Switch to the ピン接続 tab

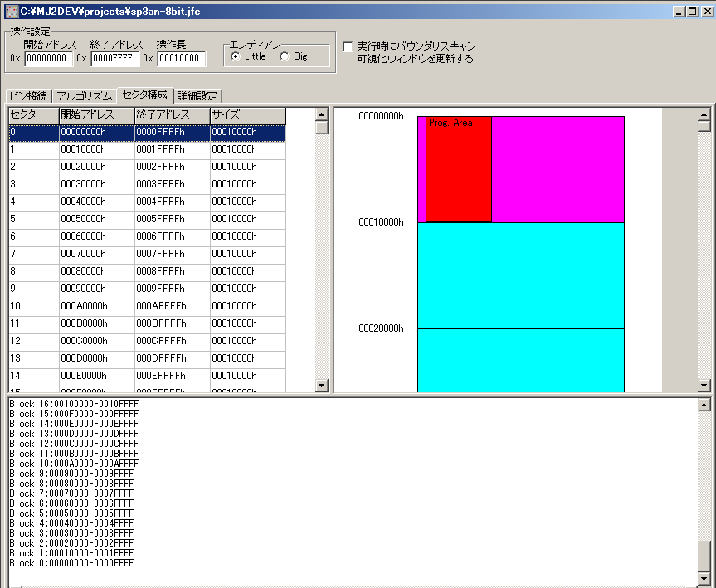click(x=29, y=95)
